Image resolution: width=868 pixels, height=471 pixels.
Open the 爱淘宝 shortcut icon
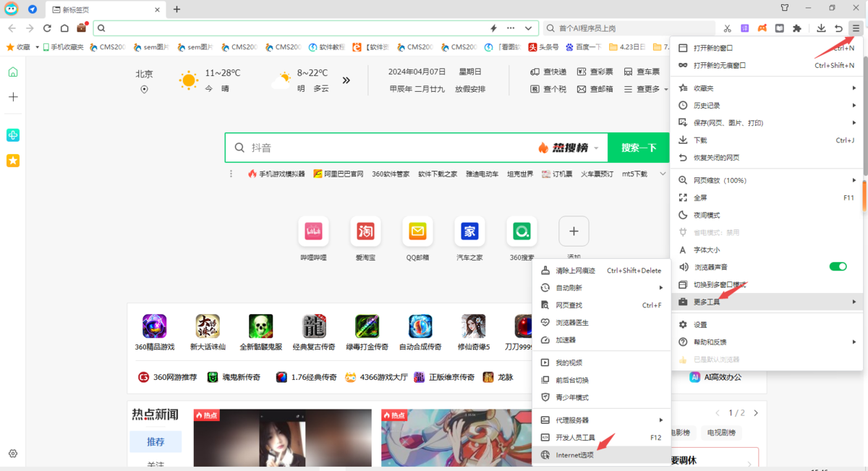pos(366,232)
